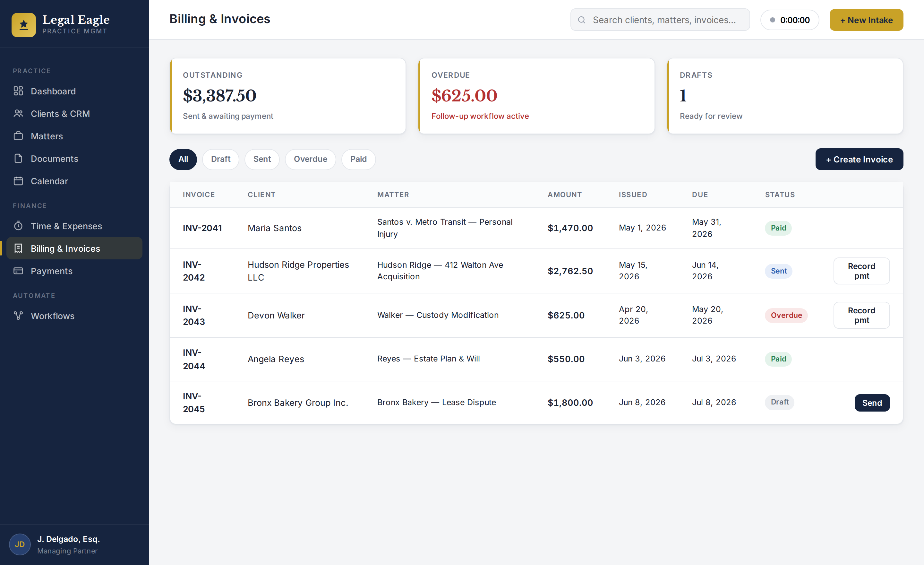The image size is (924, 565).
Task: Open the Outstanding $3,387.50 card
Action: (288, 96)
